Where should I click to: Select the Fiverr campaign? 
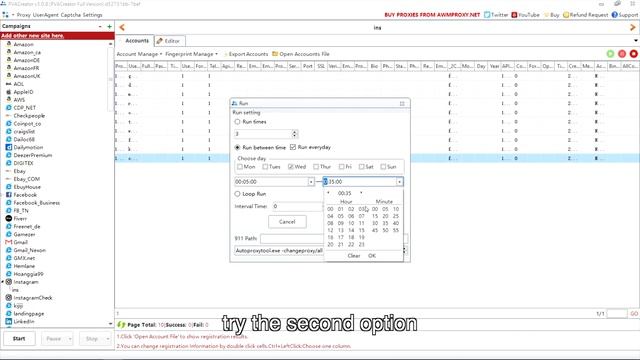[20, 218]
